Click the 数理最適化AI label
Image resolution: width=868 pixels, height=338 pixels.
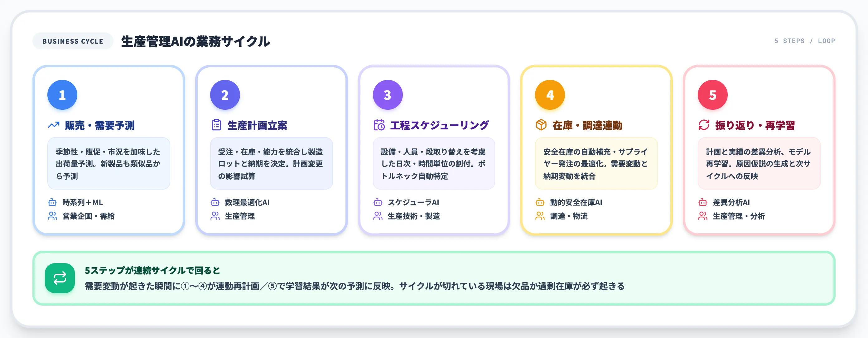point(247,202)
